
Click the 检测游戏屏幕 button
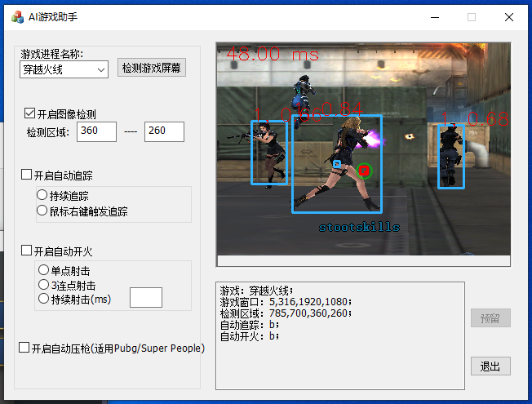(151, 68)
